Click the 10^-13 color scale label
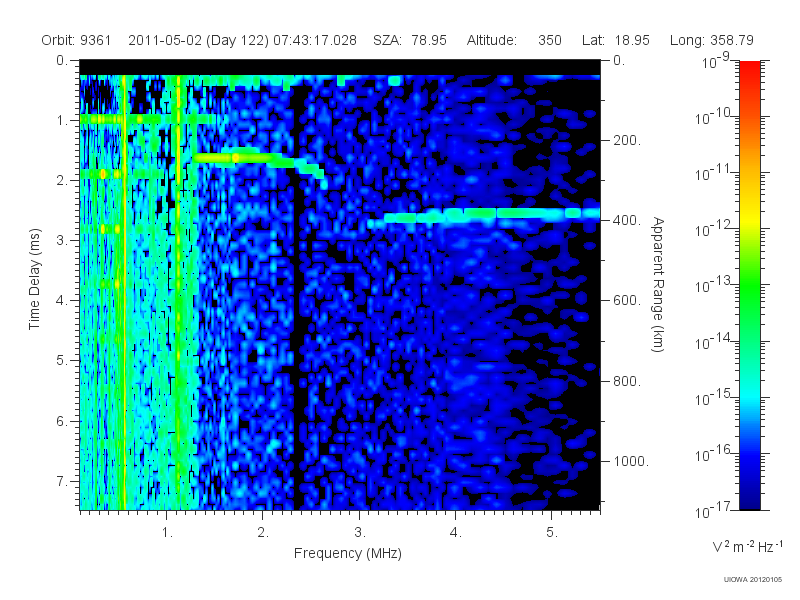This screenshot has width=800, height=600. [x=713, y=285]
